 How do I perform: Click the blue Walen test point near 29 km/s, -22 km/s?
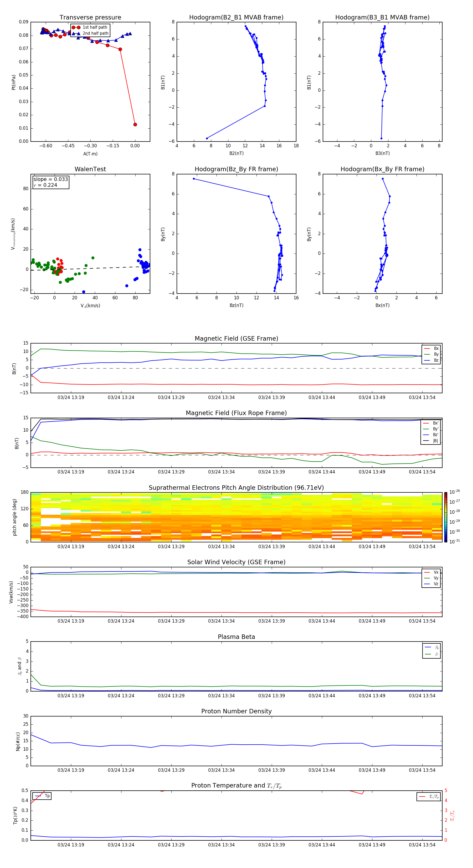84,292
